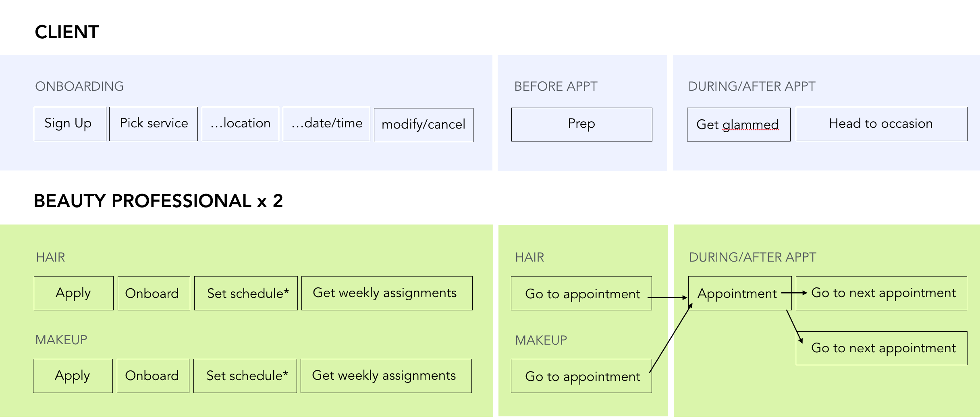The width and height of the screenshot is (980, 420).
Task: Click the Get glammed box
Action: pyautogui.click(x=739, y=124)
